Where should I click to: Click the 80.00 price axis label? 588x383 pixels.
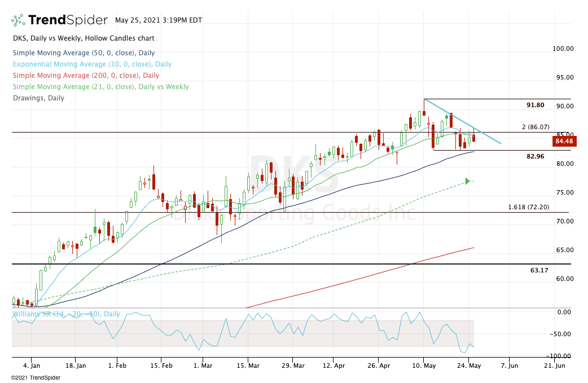click(565, 164)
